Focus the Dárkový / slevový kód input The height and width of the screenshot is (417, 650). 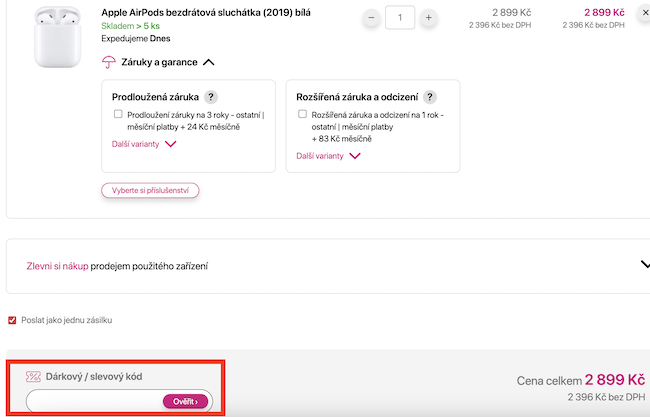[95, 401]
